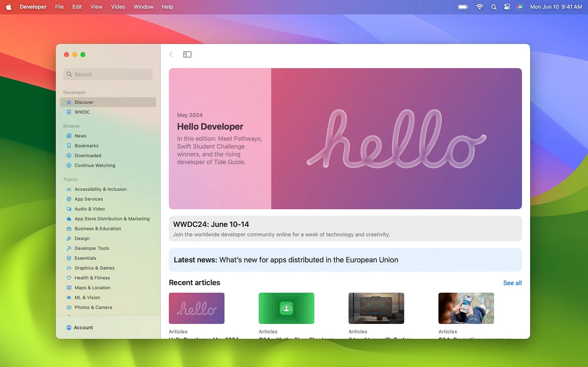Click the Developer Tools hammer icon

[69, 248]
